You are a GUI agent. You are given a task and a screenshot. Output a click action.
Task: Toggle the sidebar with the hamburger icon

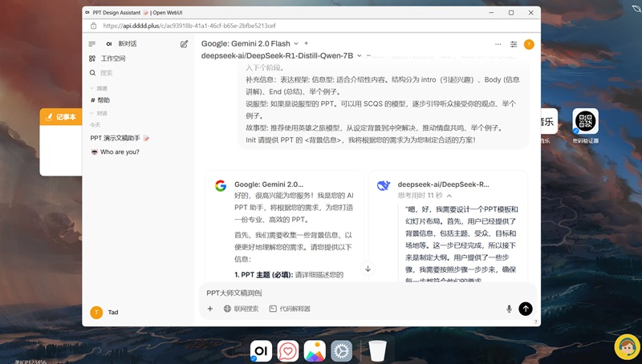click(92, 44)
